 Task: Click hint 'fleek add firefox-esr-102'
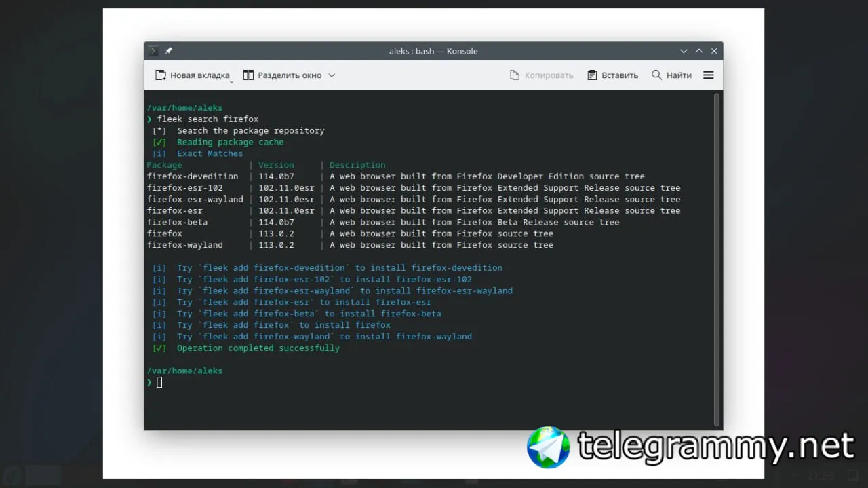[x=267, y=280]
